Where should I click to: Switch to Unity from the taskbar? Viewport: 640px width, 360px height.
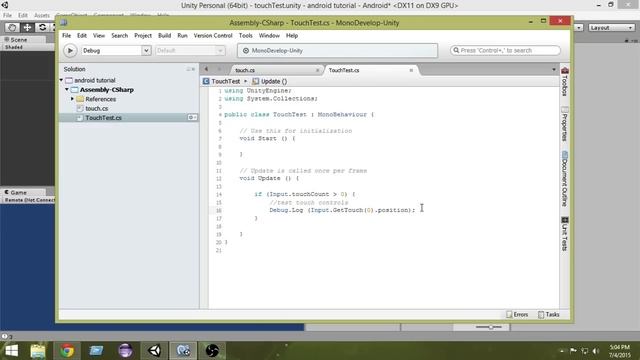[x=154, y=351]
